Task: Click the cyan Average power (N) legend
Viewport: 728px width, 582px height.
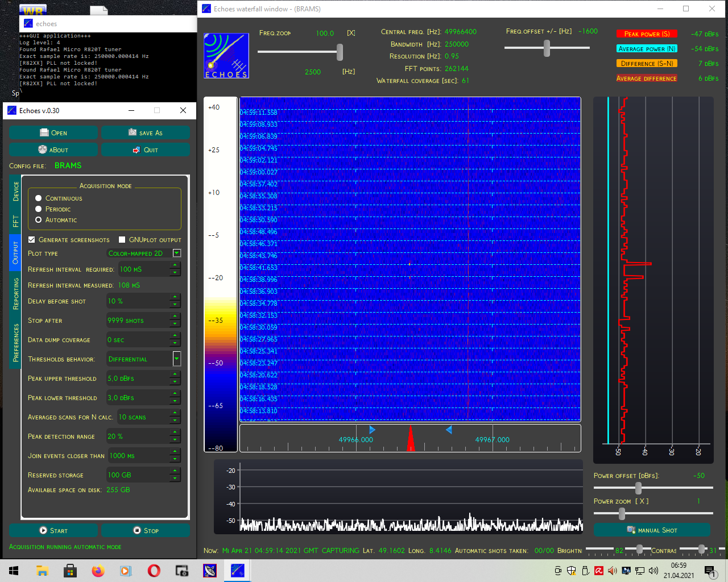Action: pos(647,48)
